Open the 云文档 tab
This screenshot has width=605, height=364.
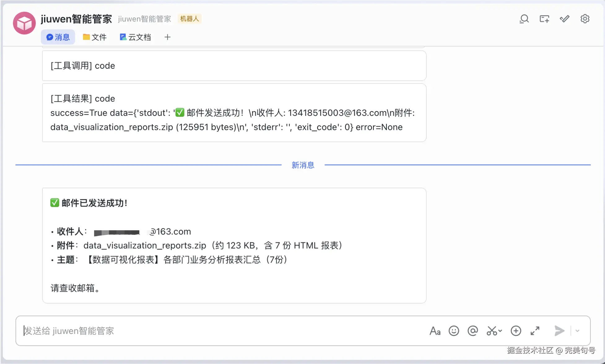pyautogui.click(x=135, y=37)
